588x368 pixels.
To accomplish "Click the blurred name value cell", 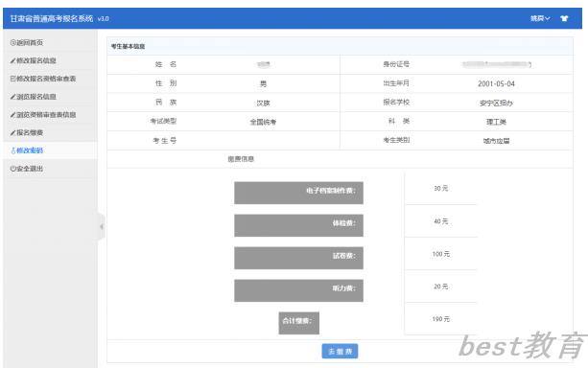I will [x=263, y=64].
